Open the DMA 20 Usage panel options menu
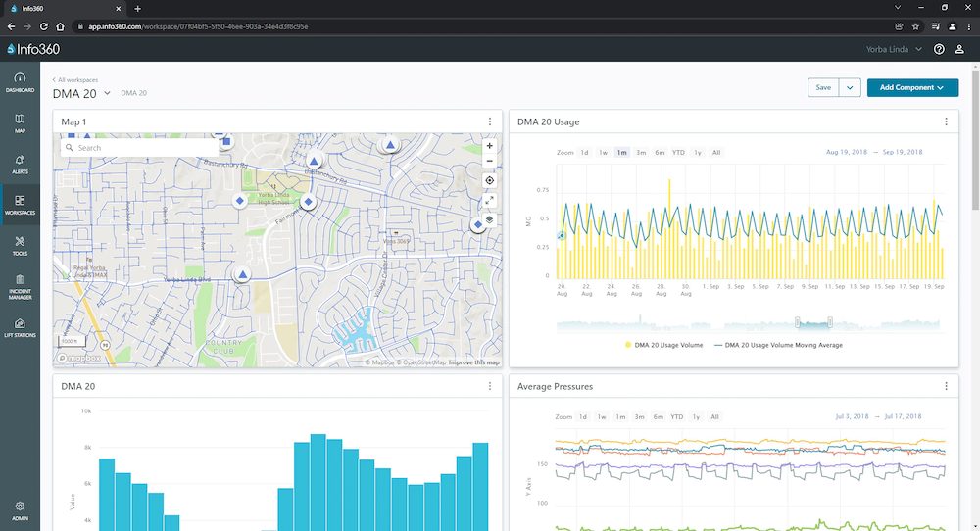 pos(946,122)
